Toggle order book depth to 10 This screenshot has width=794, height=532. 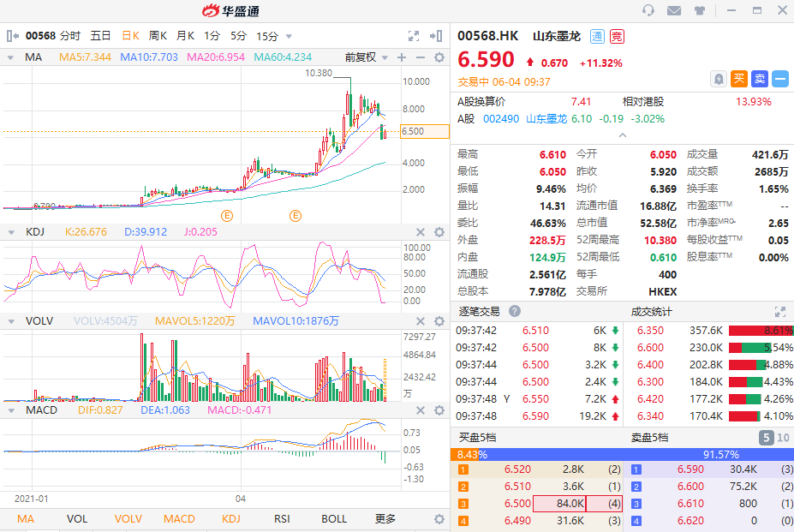tap(783, 438)
